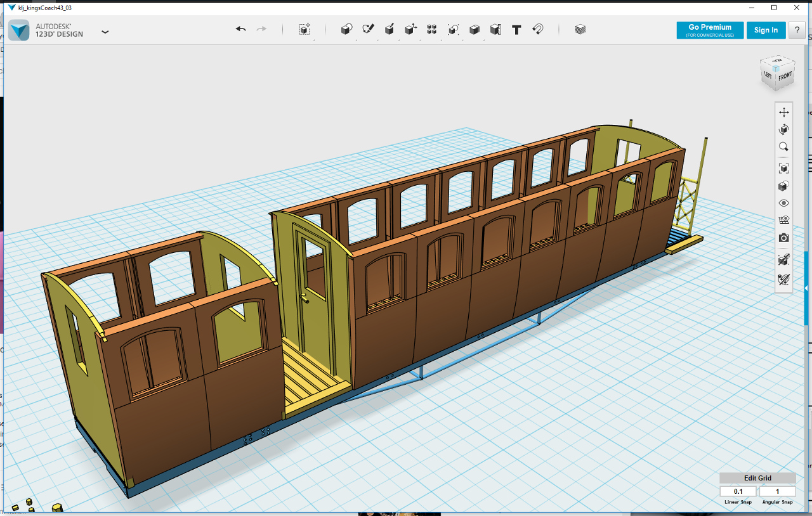Open the Grouping tool menu

[453, 29]
